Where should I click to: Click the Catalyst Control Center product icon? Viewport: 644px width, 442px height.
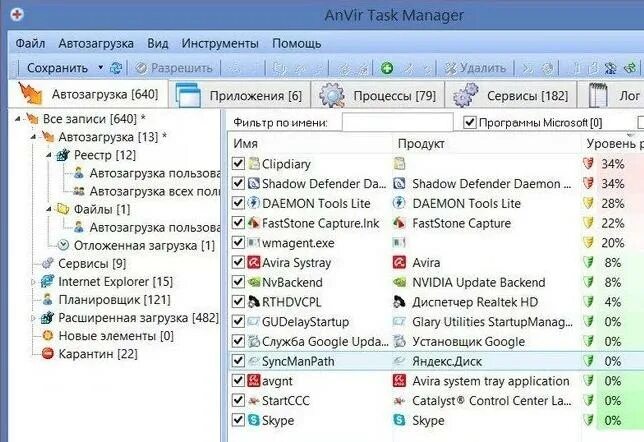point(399,401)
